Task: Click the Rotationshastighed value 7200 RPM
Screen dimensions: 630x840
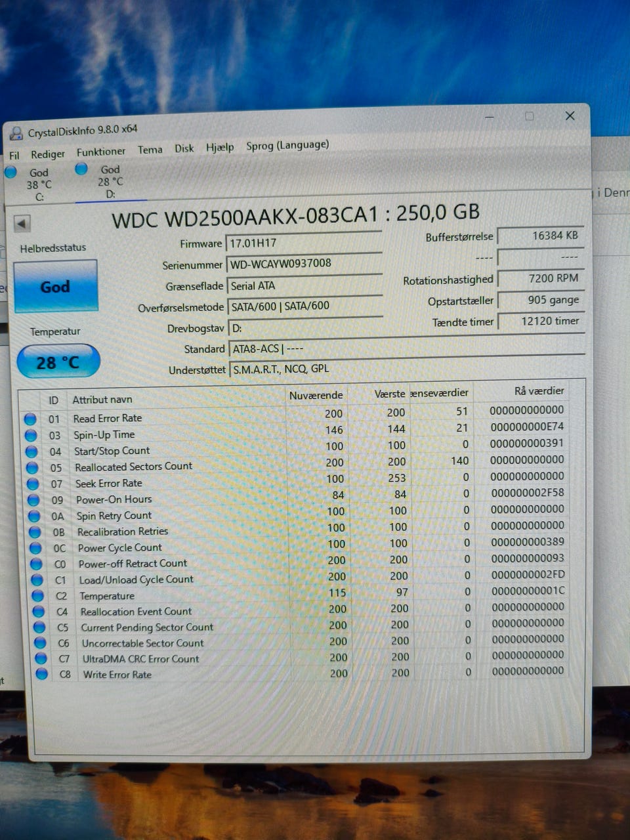Action: point(539,278)
